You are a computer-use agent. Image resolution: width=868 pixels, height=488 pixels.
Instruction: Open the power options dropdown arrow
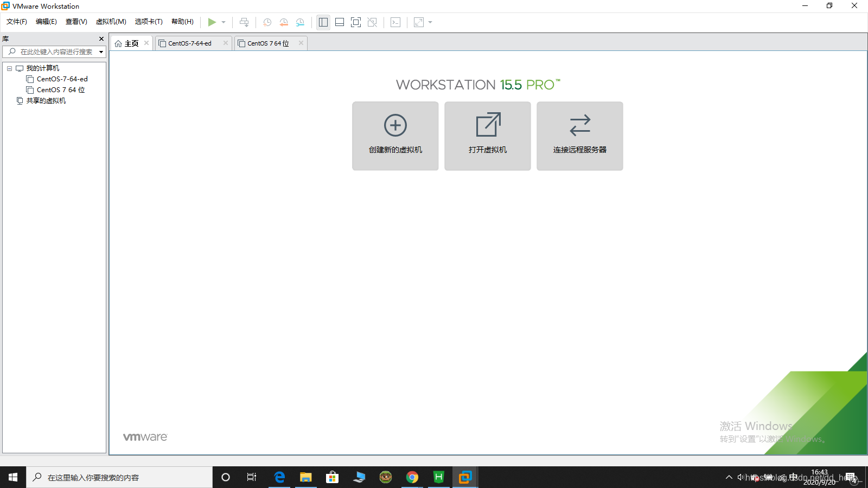[224, 22]
